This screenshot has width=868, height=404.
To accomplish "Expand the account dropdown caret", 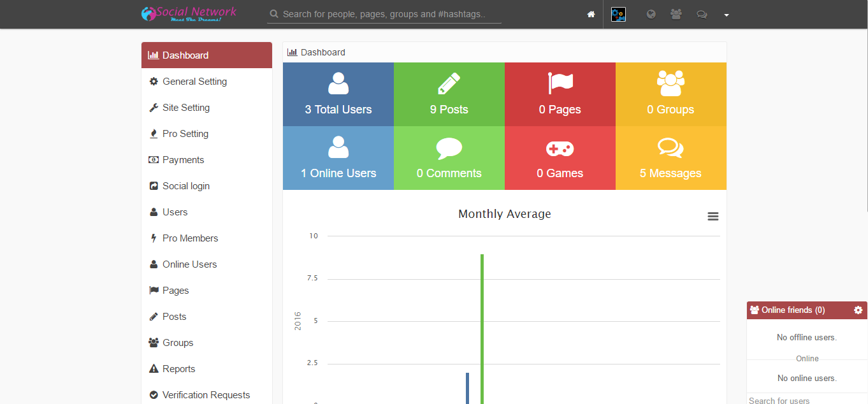I will pyautogui.click(x=727, y=15).
